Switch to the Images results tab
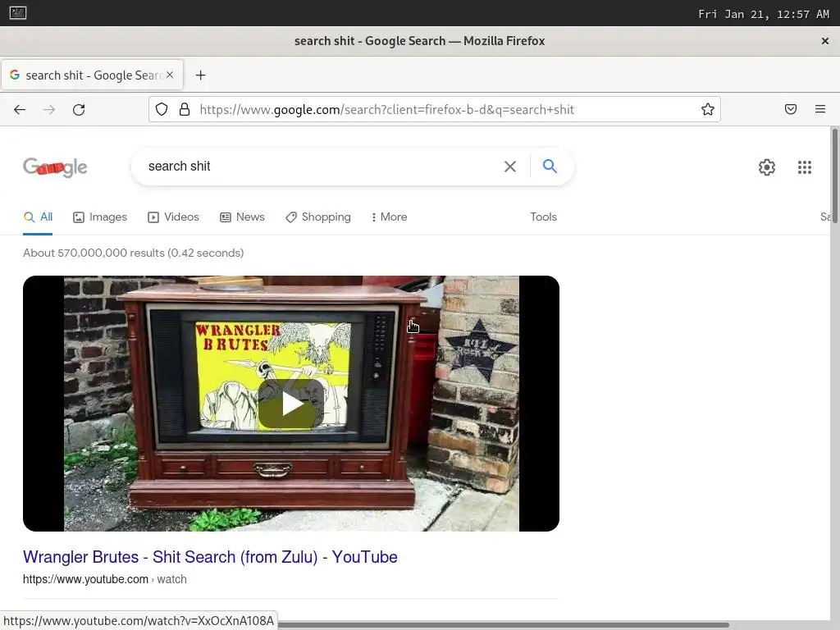Viewport: 840px width, 630px height. pyautogui.click(x=100, y=217)
